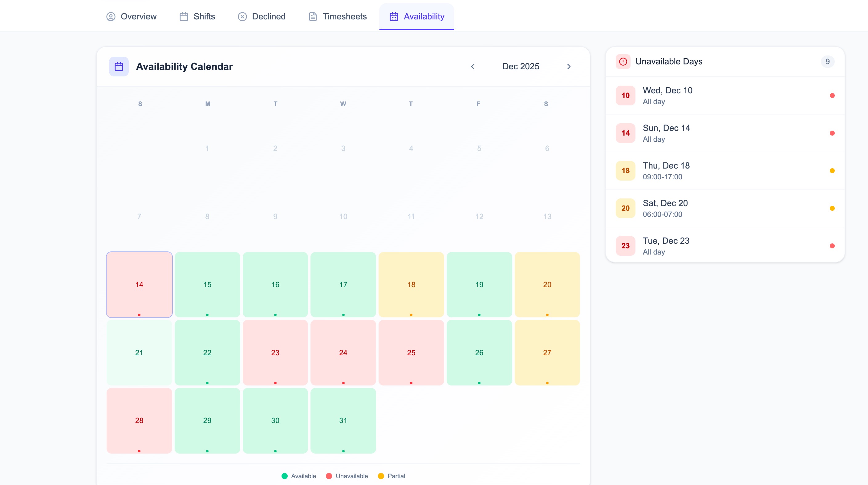Click the Declined tab's X-circle icon

click(x=242, y=17)
